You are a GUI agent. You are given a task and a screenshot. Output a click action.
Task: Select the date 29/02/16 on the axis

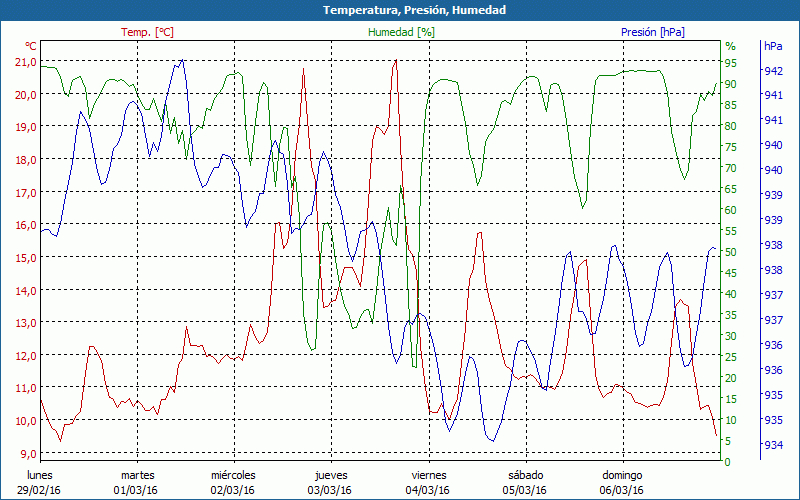tap(40, 490)
